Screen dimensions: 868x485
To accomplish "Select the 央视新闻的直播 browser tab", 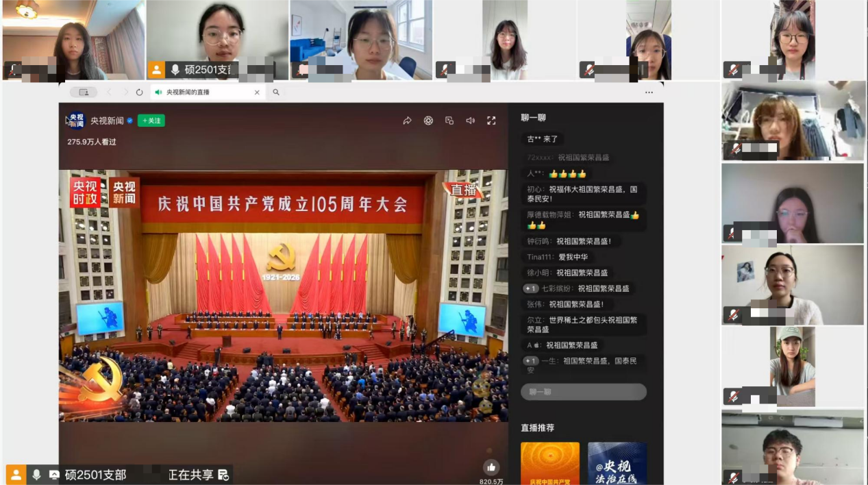I will click(x=208, y=92).
